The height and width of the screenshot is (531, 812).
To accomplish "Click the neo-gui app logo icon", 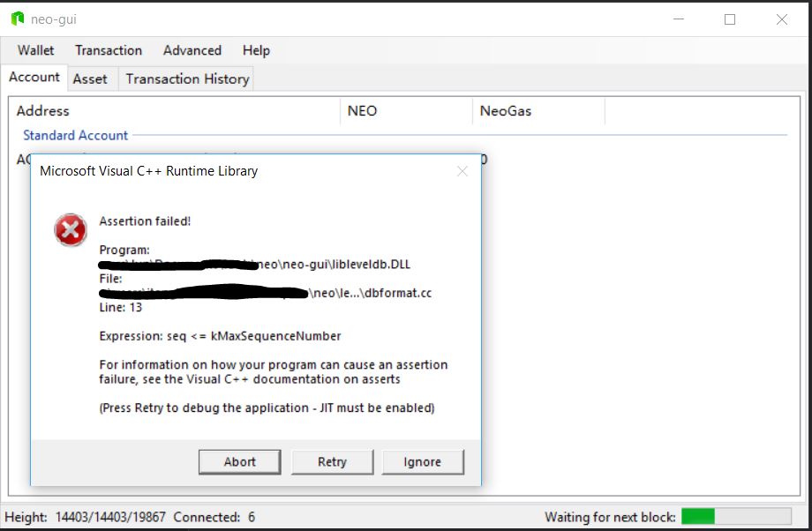I will point(18,19).
